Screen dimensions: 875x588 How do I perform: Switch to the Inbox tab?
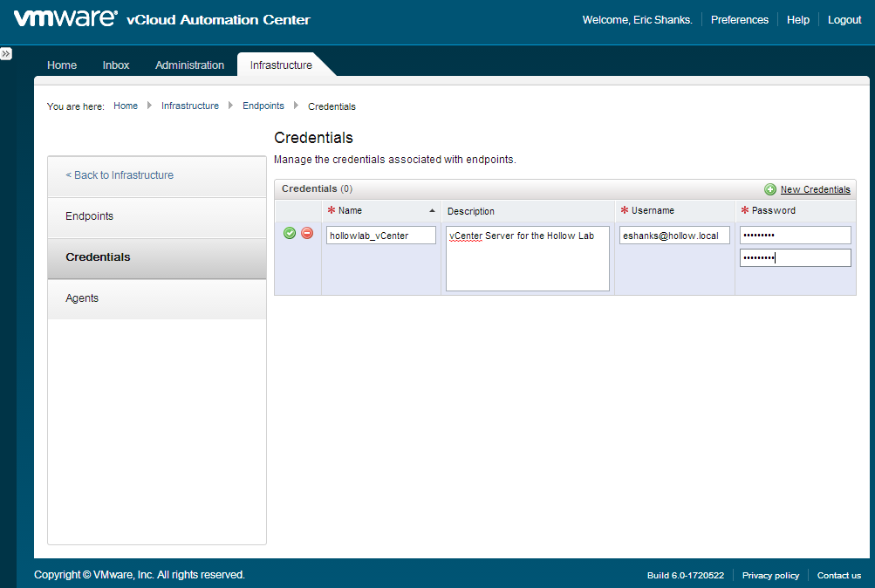pos(116,65)
